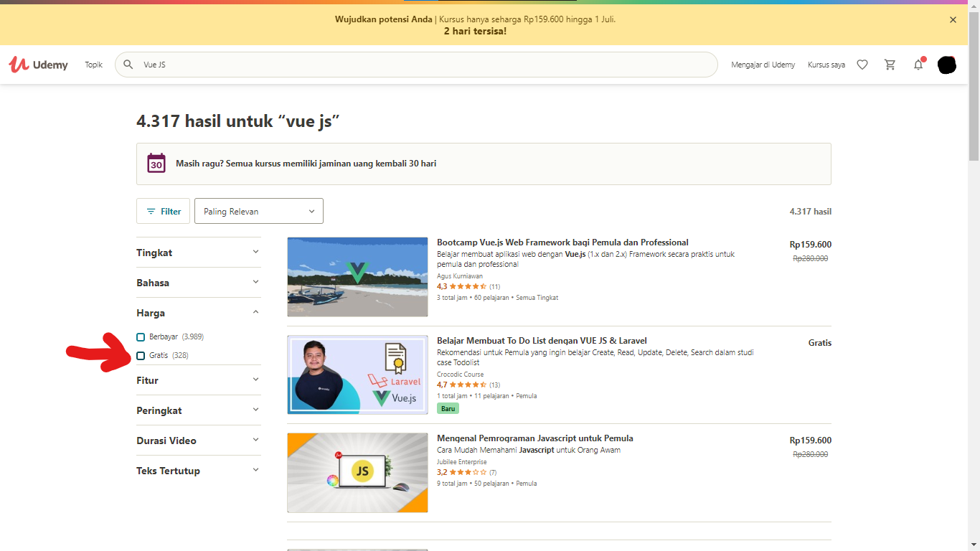The height and width of the screenshot is (551, 980).
Task: Click the 3,2 star rating
Action: pyautogui.click(x=466, y=472)
